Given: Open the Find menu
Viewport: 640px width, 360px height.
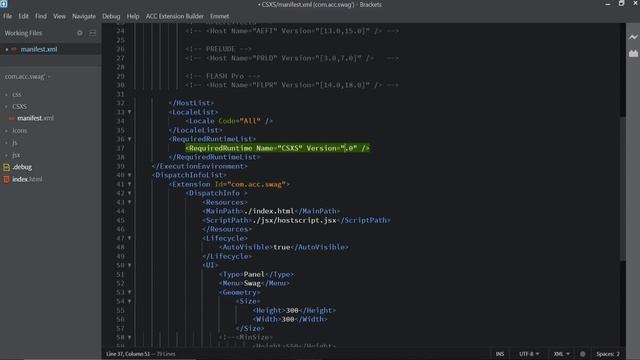Looking at the screenshot, I should click(41, 16).
